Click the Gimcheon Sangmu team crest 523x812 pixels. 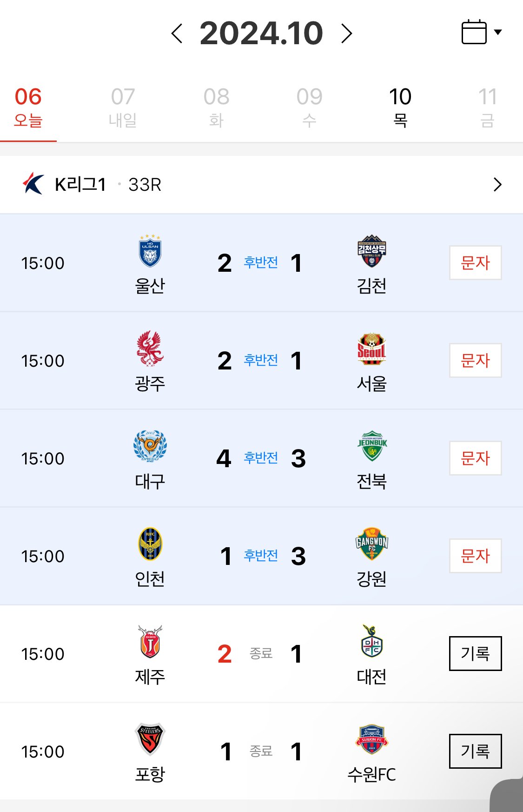tap(371, 251)
